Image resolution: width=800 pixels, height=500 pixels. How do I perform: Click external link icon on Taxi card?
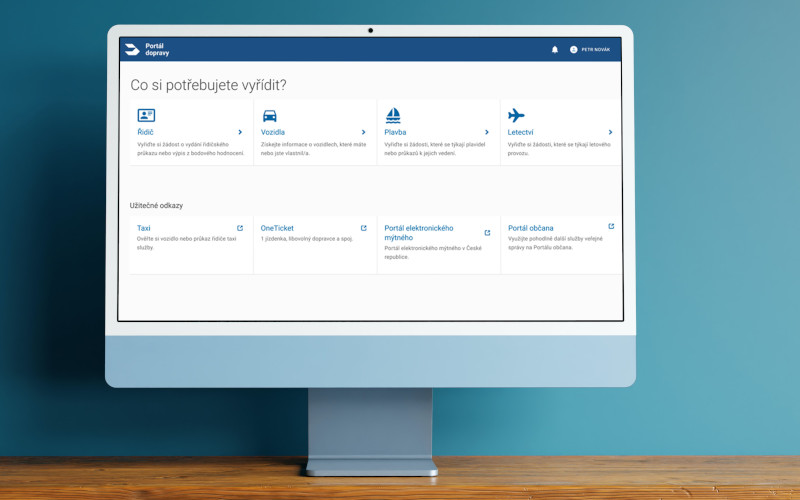(x=240, y=228)
